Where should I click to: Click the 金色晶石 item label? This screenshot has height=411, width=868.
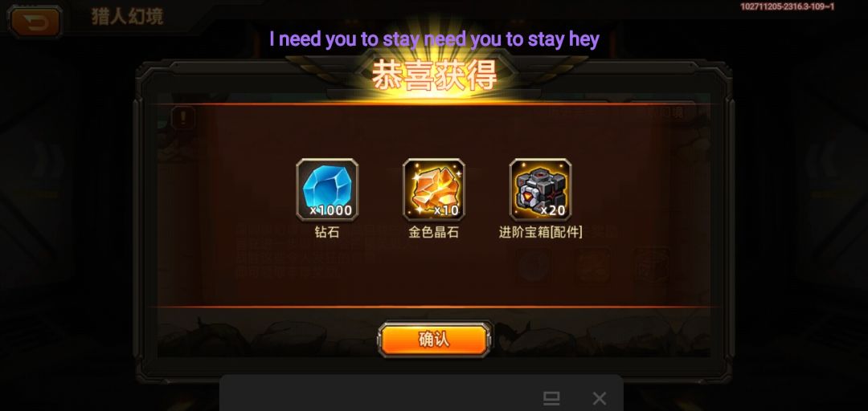(433, 232)
